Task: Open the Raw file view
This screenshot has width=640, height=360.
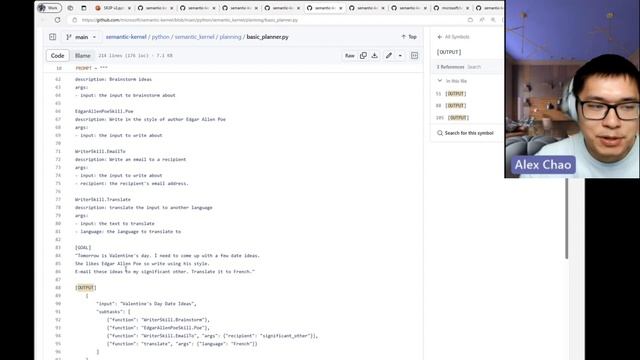Action: tap(350, 56)
